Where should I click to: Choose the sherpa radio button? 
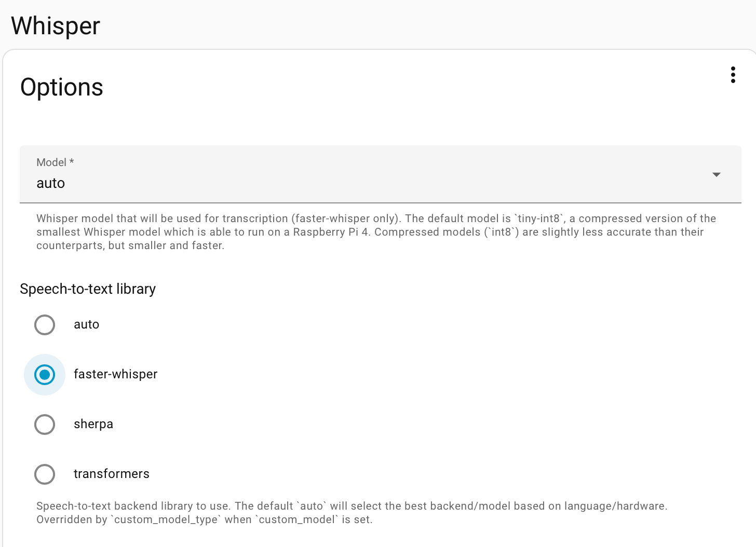click(45, 425)
